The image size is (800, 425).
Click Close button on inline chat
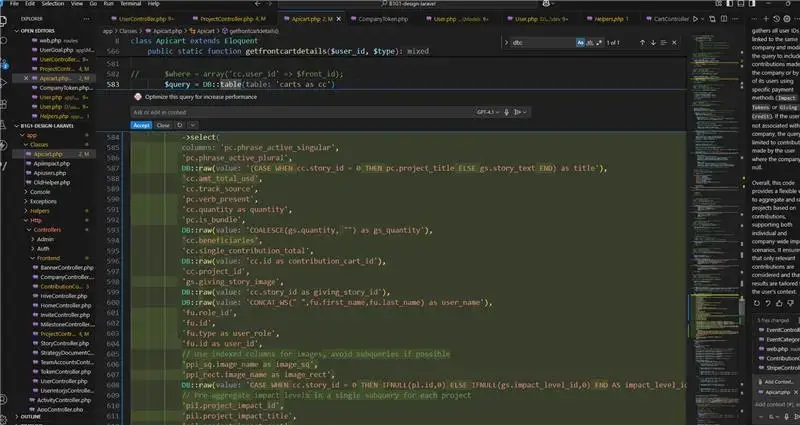coord(162,125)
